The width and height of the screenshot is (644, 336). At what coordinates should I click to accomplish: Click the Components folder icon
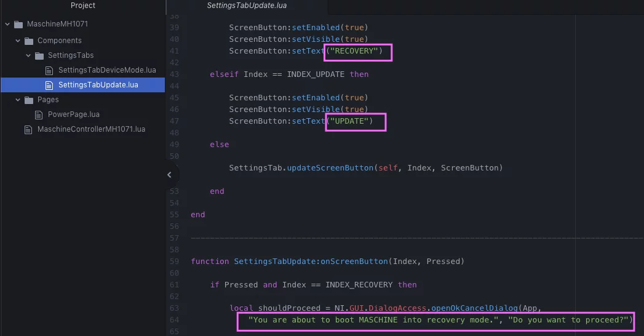[x=29, y=41]
